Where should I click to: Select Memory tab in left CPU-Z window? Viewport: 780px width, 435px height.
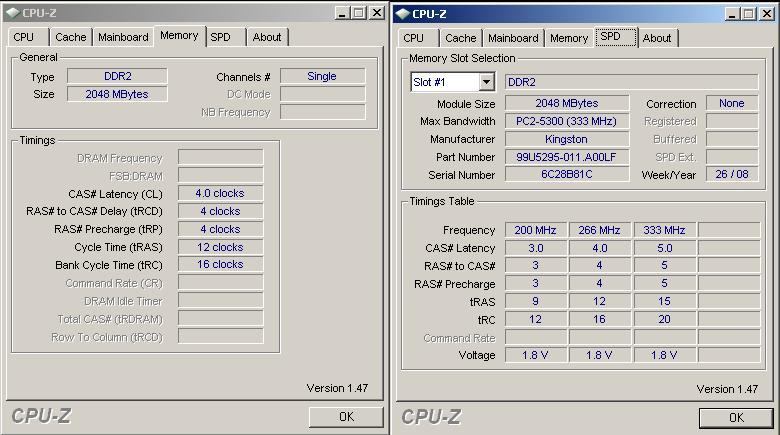(180, 36)
